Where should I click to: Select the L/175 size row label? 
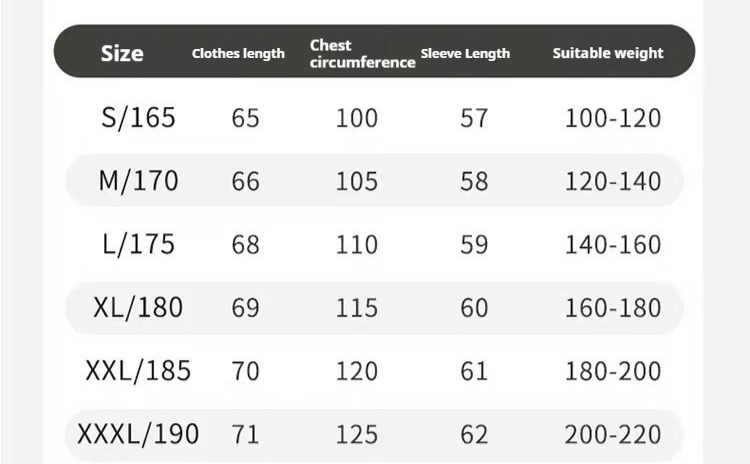pyautogui.click(x=138, y=244)
